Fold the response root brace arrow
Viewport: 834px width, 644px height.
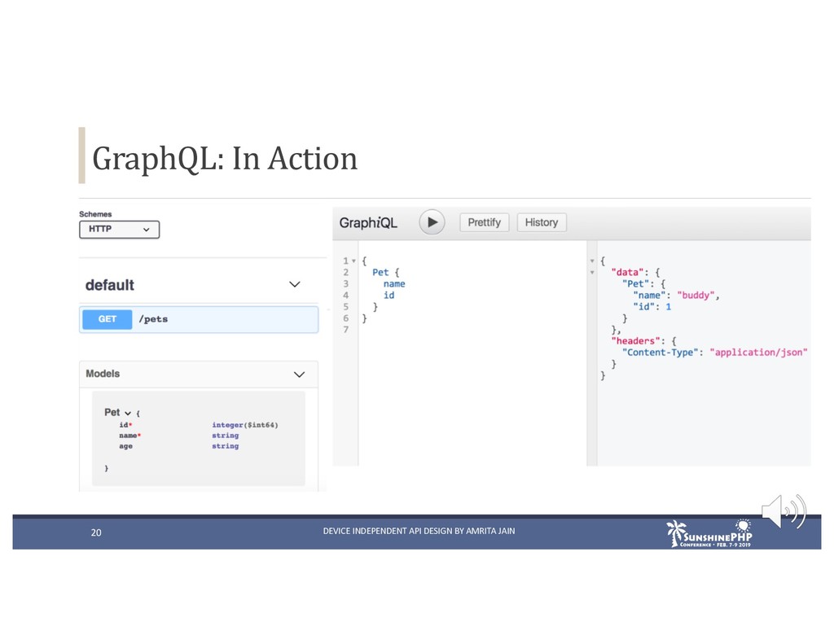click(x=592, y=261)
